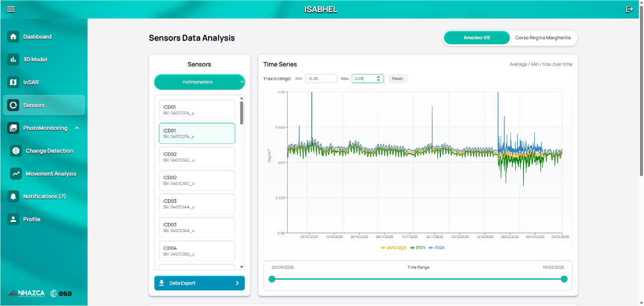Click the Change Detection icon
This screenshot has width=644, height=306.
16,151
